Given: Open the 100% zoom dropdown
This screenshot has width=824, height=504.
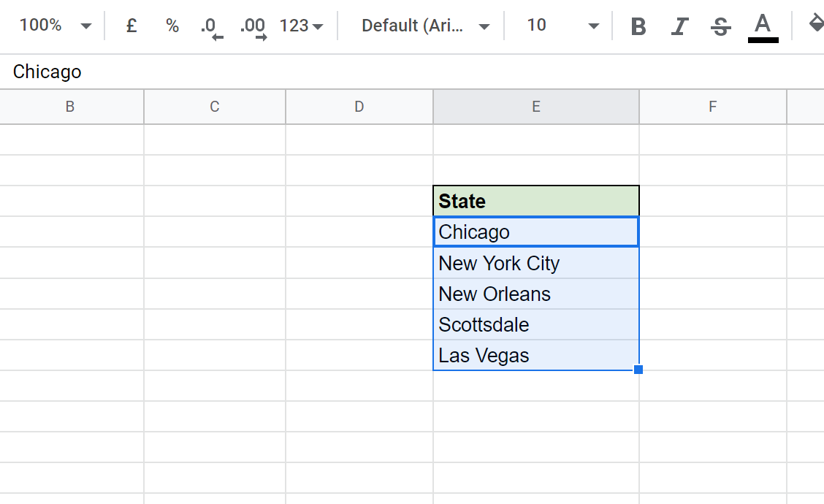Looking at the screenshot, I should (x=55, y=26).
